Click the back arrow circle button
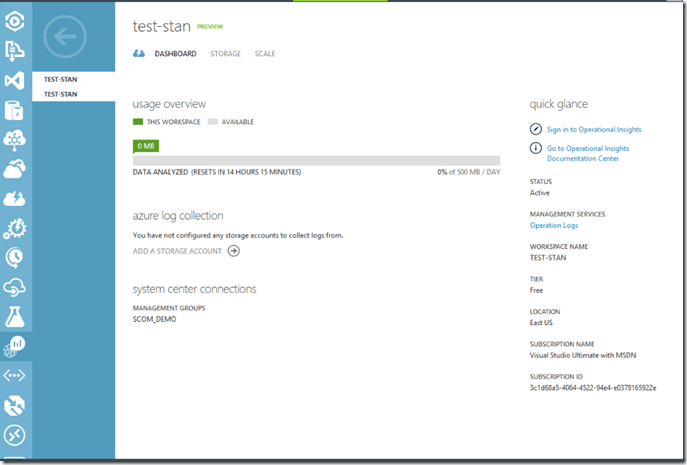This screenshot has width=687, height=465. [x=66, y=38]
